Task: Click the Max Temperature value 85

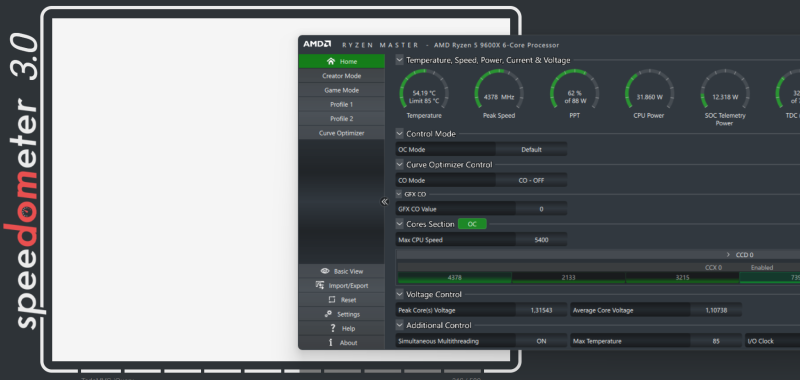Action: 716,341
